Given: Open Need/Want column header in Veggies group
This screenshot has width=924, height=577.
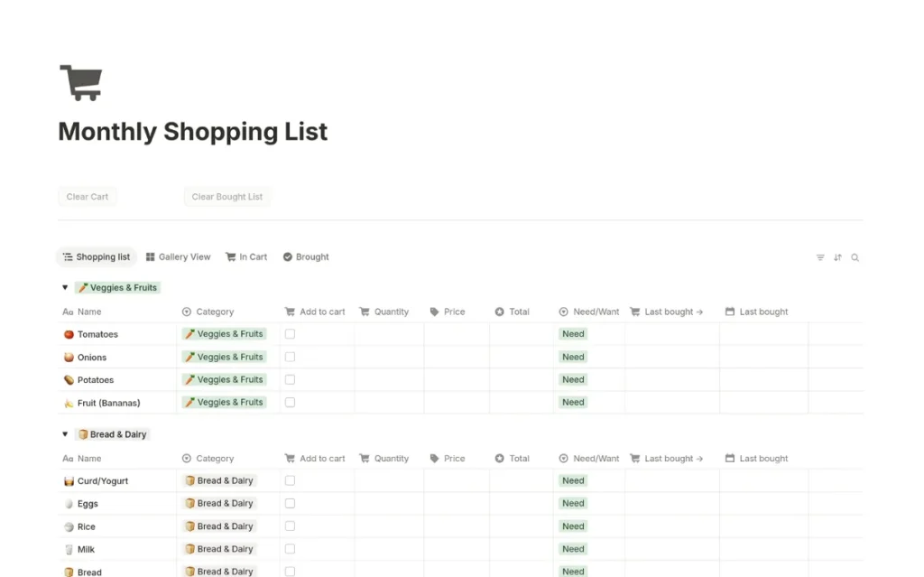Looking at the screenshot, I should (x=588, y=312).
